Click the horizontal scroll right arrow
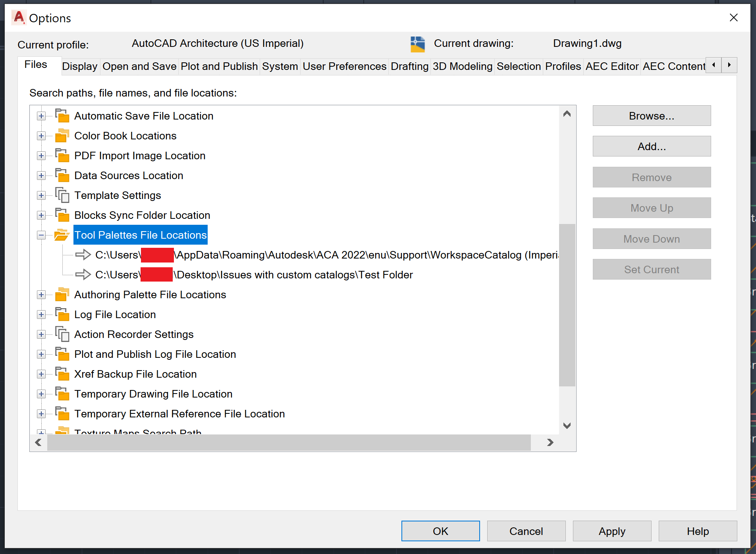Screen dimensions: 756x554 pos(550,442)
